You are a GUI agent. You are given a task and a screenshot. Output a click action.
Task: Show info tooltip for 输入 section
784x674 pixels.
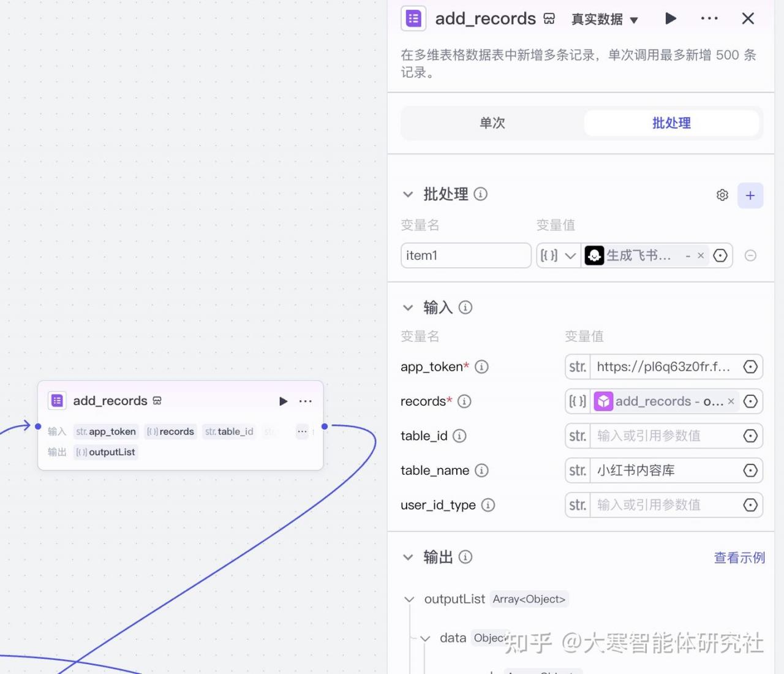point(466,308)
